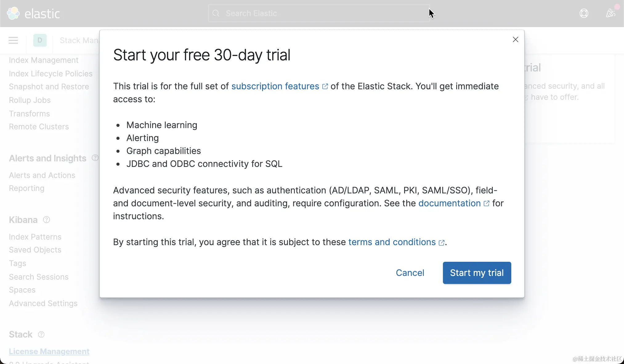Click the help lifebuoy icon
The image size is (624, 364).
[x=584, y=13]
